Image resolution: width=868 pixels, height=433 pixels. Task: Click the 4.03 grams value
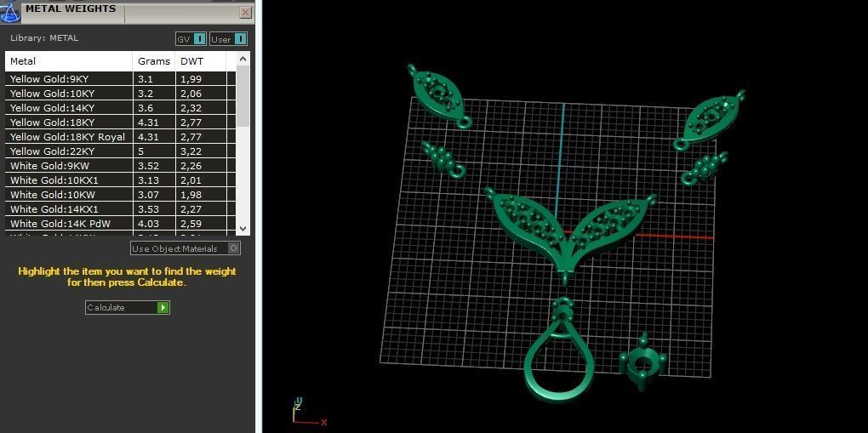coord(148,223)
